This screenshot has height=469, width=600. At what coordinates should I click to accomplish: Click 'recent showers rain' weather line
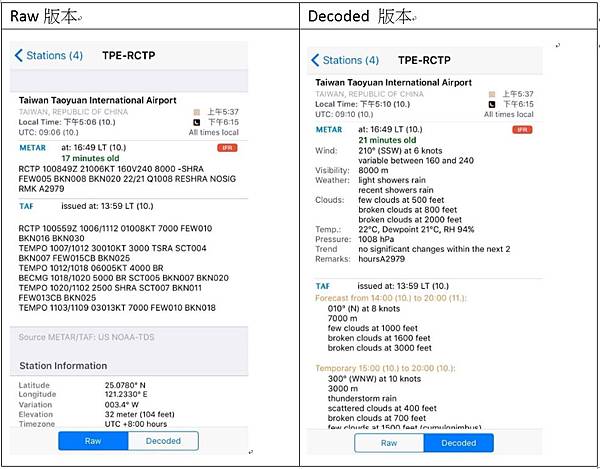point(396,190)
